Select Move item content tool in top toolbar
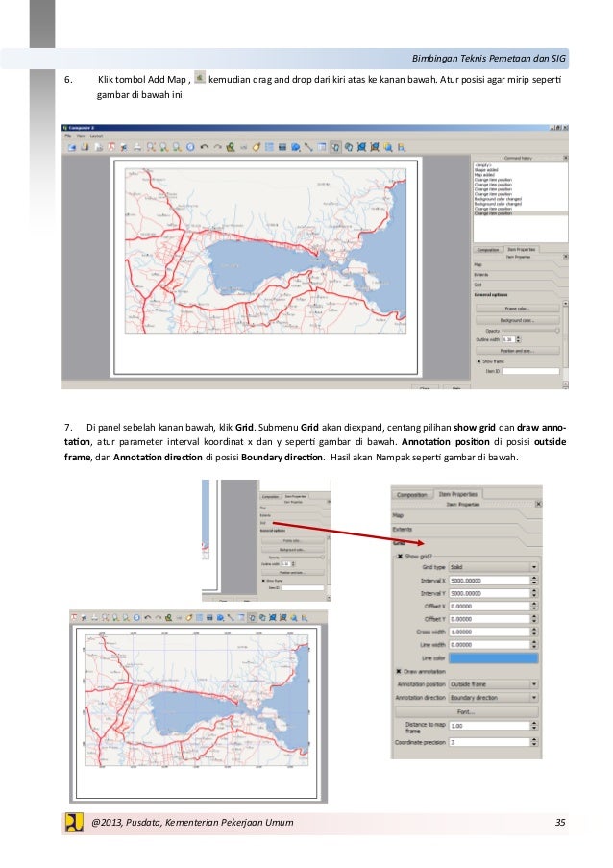Viewport: 613px width, 868px height. (x=349, y=147)
